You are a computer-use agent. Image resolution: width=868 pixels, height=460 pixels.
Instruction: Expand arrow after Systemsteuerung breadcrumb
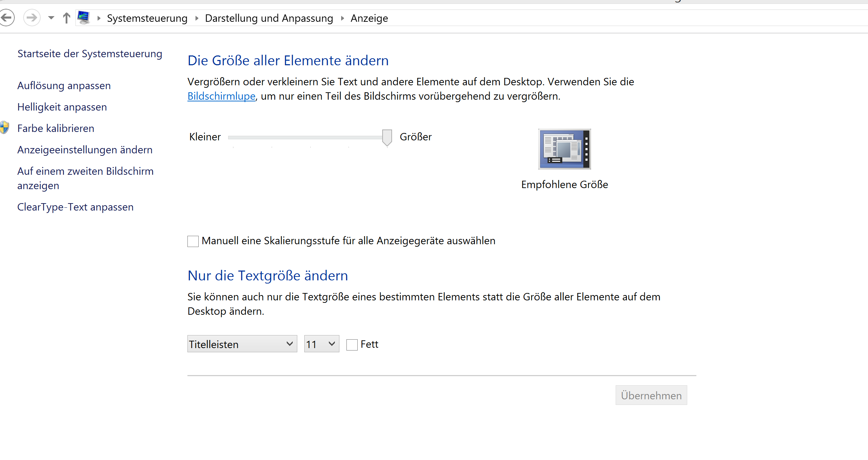(x=197, y=18)
